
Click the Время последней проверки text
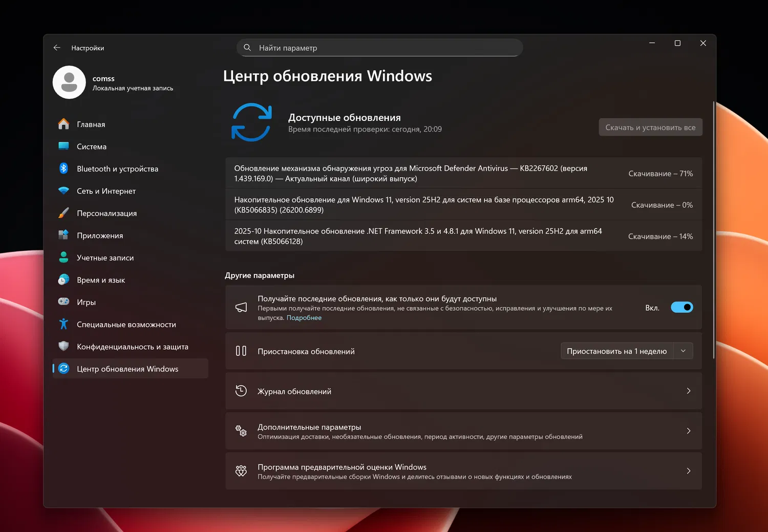pyautogui.click(x=365, y=129)
